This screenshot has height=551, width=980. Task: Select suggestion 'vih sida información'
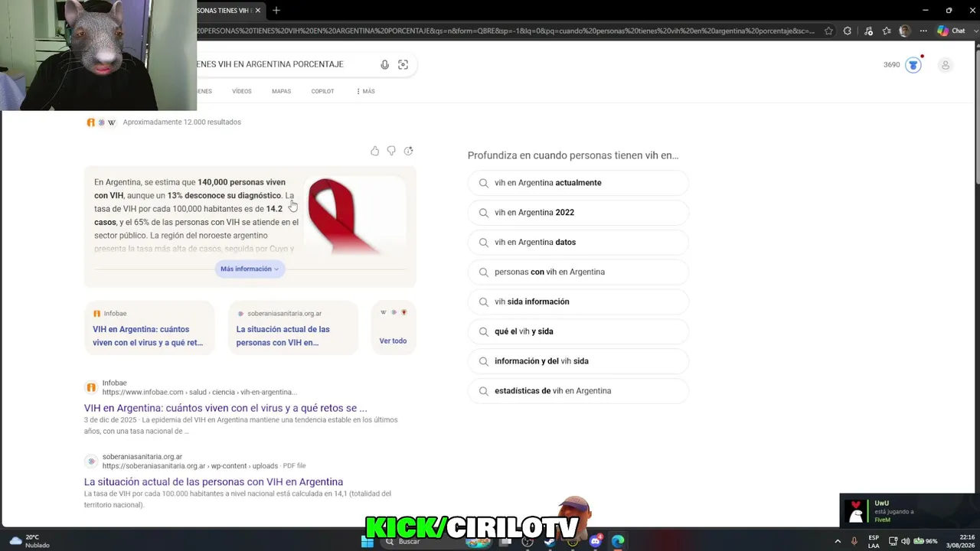[578, 302]
